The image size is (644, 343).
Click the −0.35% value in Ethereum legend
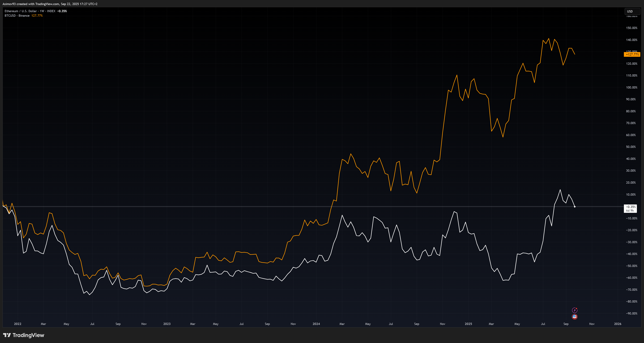click(62, 11)
